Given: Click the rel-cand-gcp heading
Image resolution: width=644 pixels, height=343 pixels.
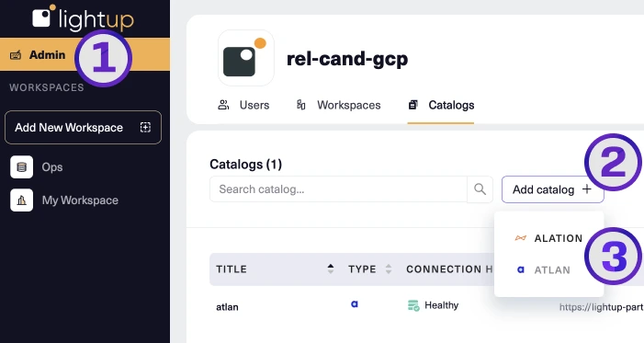Looking at the screenshot, I should pos(347,59).
